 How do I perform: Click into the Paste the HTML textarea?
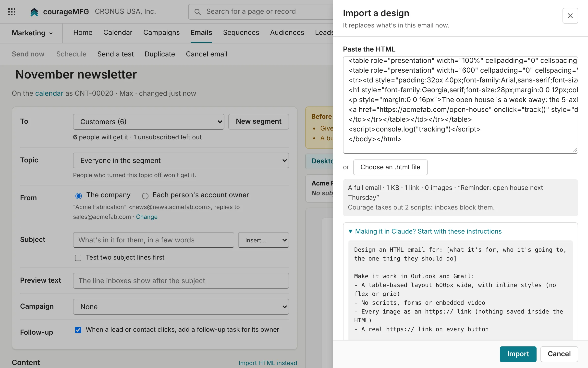(460, 105)
